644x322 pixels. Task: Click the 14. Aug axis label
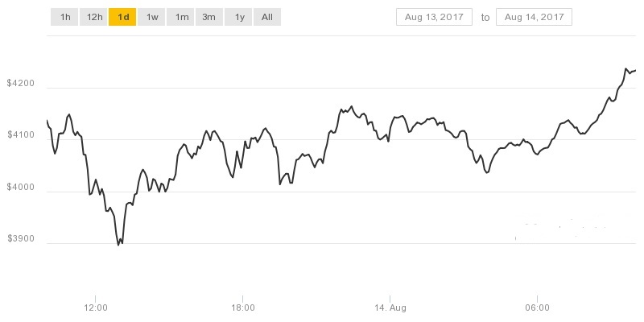pyautogui.click(x=390, y=308)
